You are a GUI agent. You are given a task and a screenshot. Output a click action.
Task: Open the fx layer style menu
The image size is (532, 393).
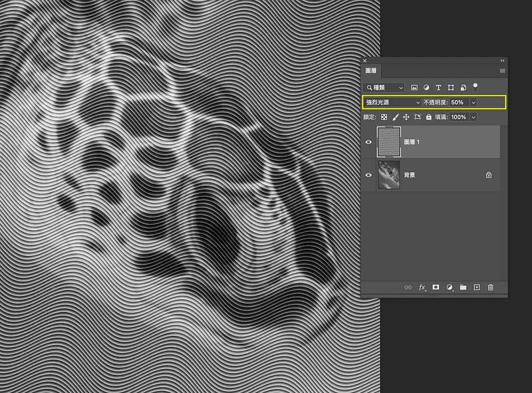(422, 287)
